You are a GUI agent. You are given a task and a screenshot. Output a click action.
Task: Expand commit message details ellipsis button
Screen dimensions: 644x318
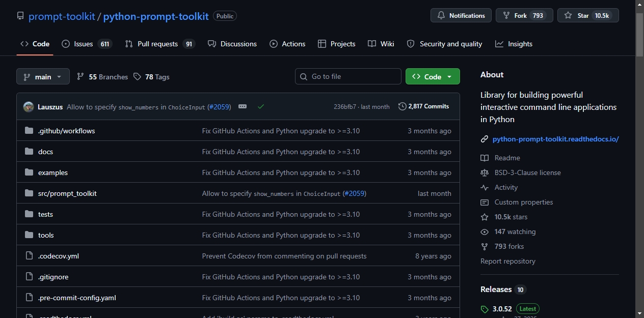(243, 106)
